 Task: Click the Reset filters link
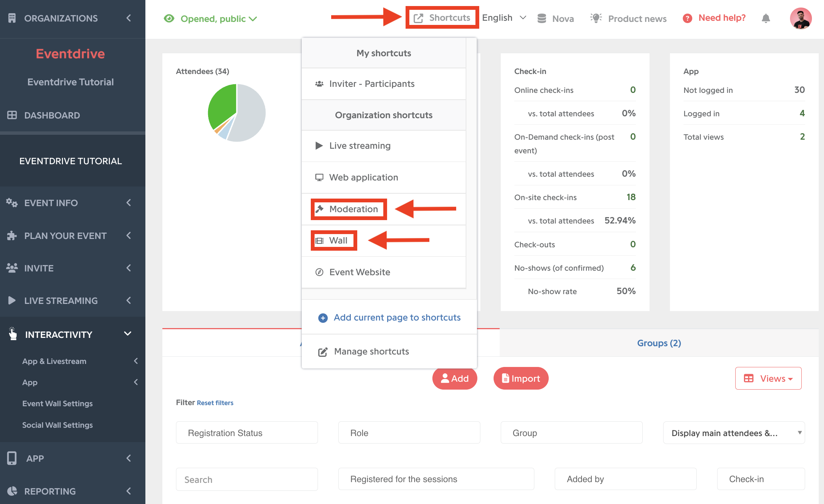coord(215,403)
